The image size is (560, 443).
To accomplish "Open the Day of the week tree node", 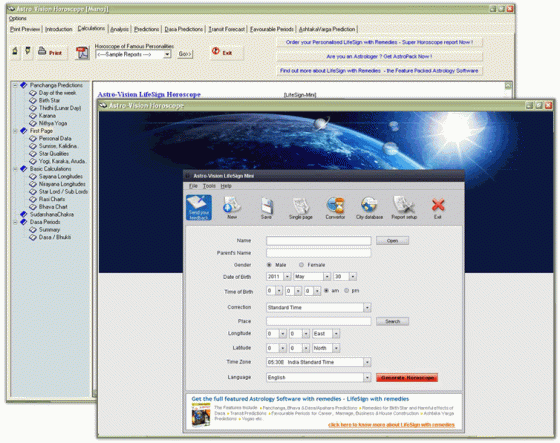I will tap(58, 93).
